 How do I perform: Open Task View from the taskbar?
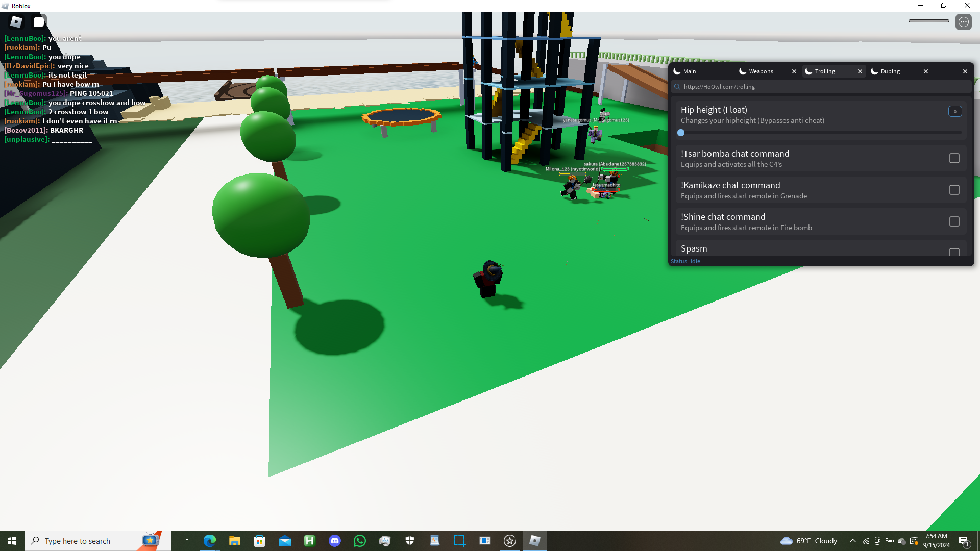pos(184,541)
